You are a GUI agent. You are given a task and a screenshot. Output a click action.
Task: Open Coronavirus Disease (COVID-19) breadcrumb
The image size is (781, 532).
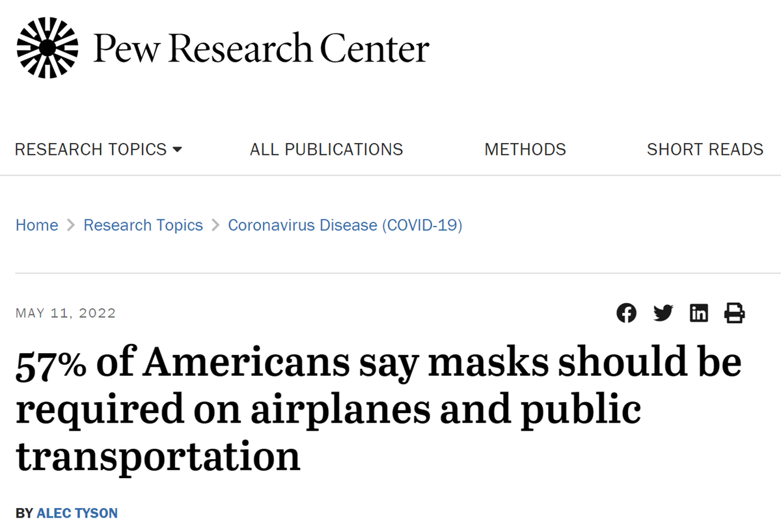click(345, 226)
